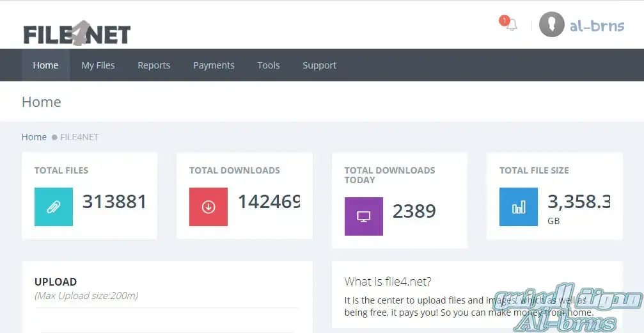Go to the Home navigation tab
The width and height of the screenshot is (644, 333).
pos(45,65)
